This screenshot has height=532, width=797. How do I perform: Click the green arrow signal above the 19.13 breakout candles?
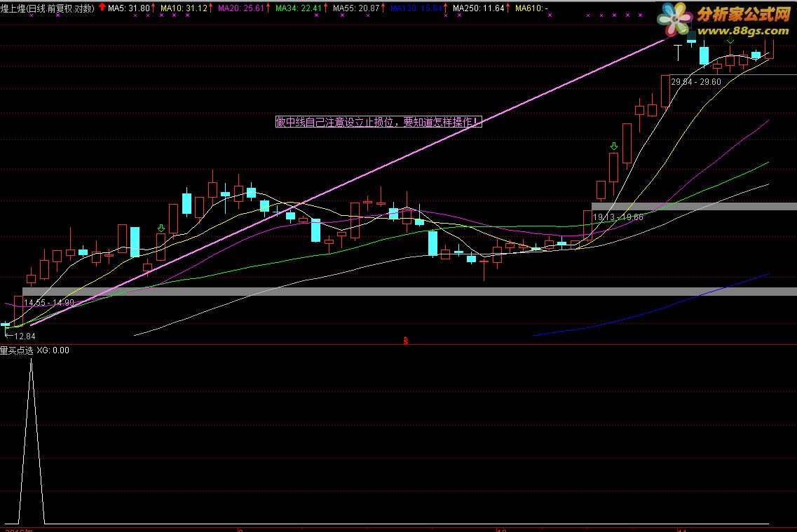(x=614, y=146)
